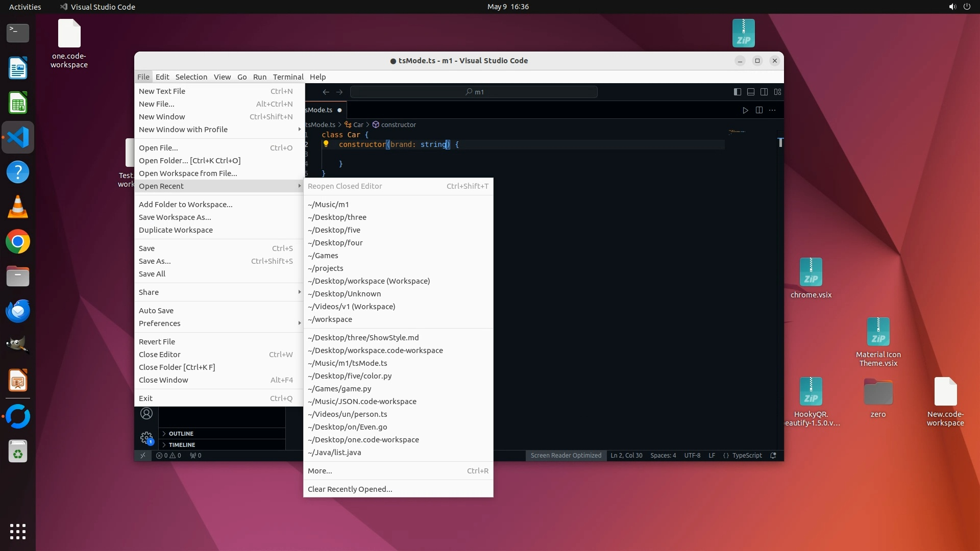Click the Accounts icon in activity bar

point(146,414)
